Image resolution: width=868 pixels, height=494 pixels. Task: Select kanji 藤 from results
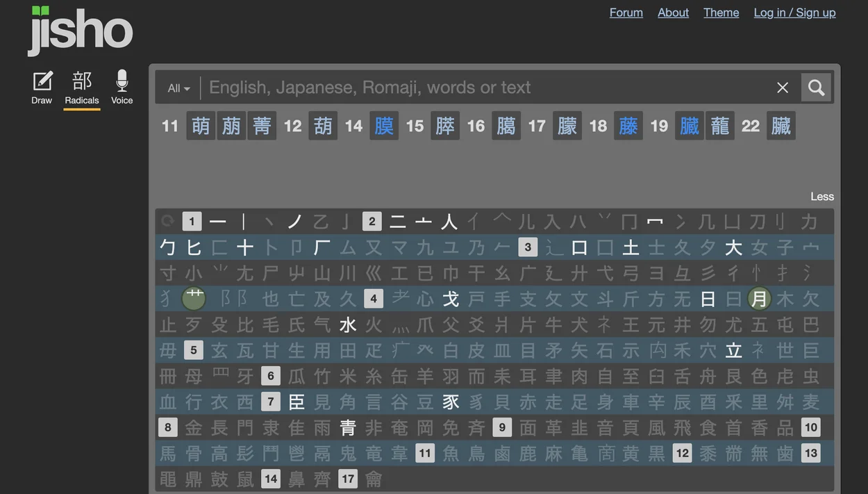pyautogui.click(x=628, y=126)
